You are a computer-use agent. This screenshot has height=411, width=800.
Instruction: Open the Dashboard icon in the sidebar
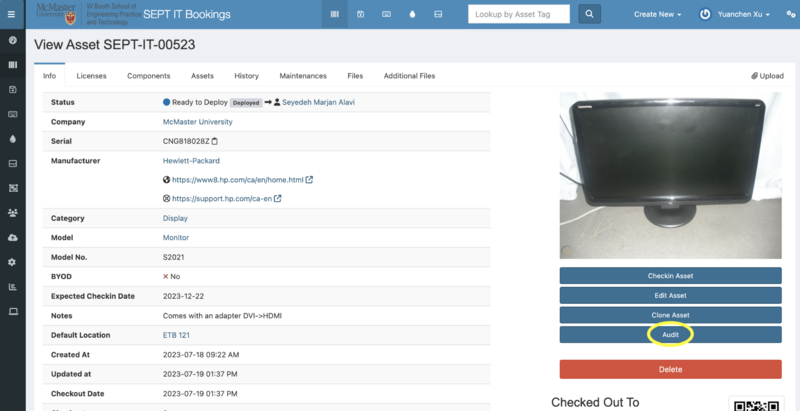pos(12,41)
